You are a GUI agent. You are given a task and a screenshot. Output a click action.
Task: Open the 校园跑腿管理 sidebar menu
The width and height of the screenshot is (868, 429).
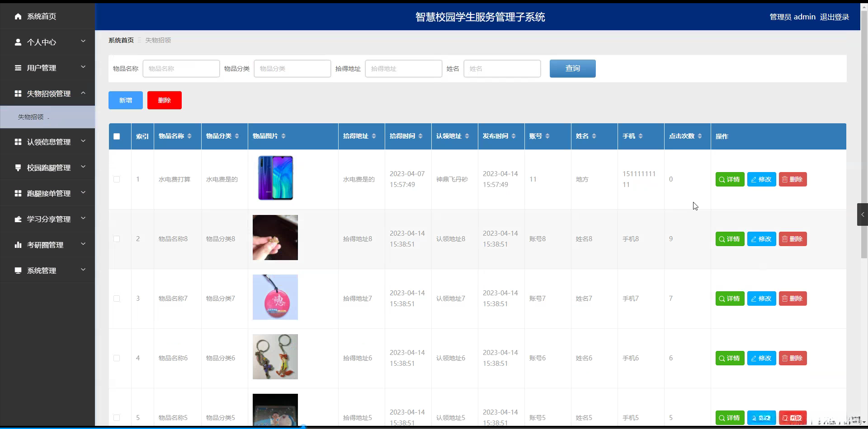point(47,168)
